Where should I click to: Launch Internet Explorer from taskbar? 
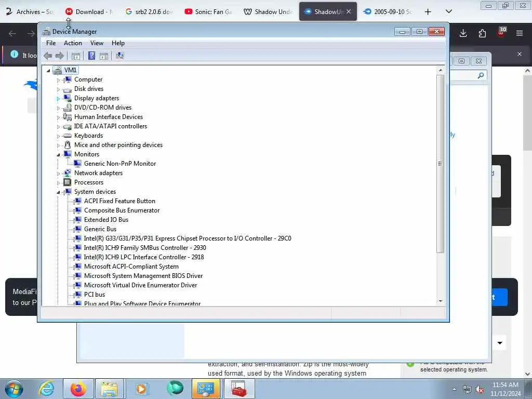point(46,389)
